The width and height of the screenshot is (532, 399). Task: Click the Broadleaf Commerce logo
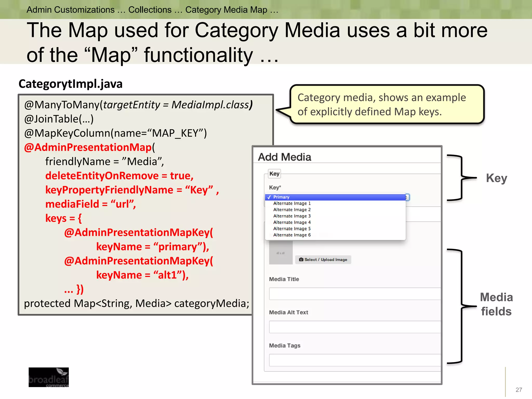click(49, 377)
